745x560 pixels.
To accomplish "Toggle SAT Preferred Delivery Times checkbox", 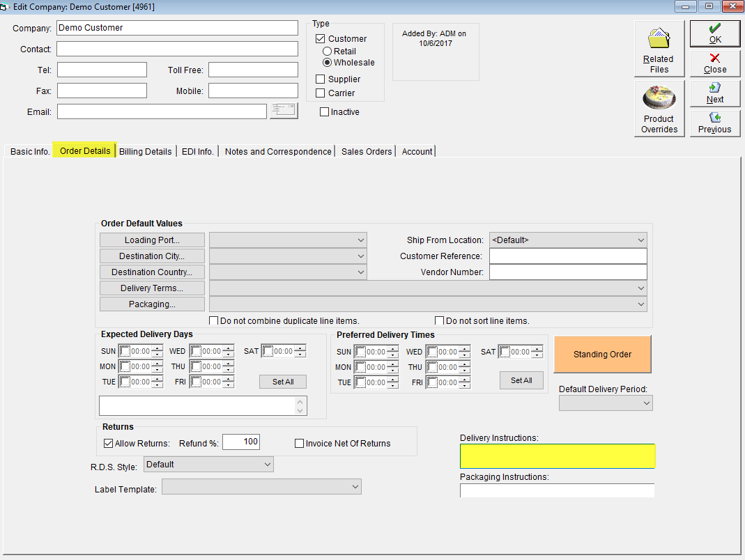I will pos(505,352).
